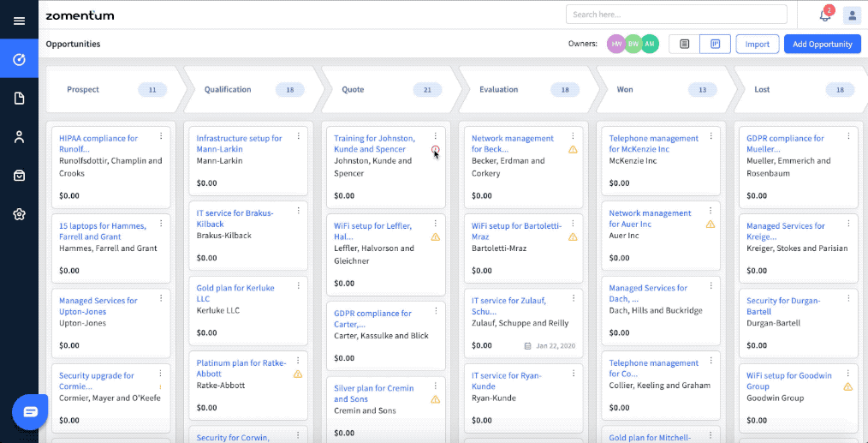Screen dimensions: 868x443
Task: Switch to list view
Action: tap(684, 44)
